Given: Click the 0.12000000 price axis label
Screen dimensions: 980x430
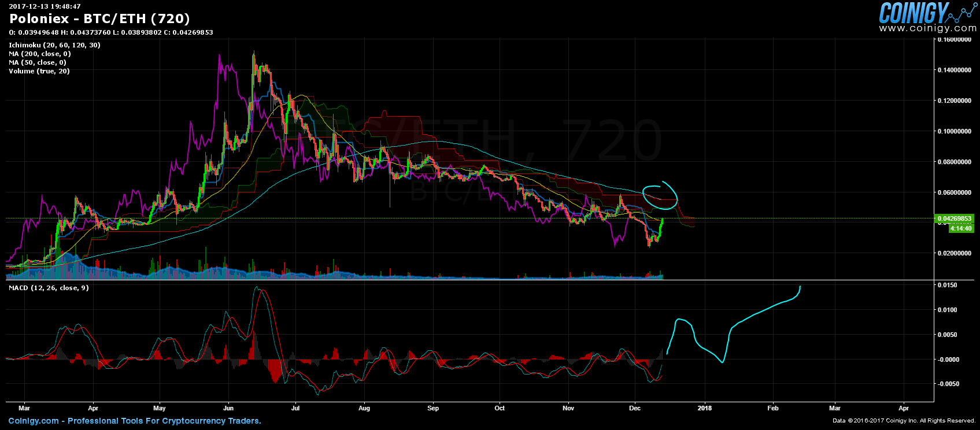Looking at the screenshot, I should 955,101.
